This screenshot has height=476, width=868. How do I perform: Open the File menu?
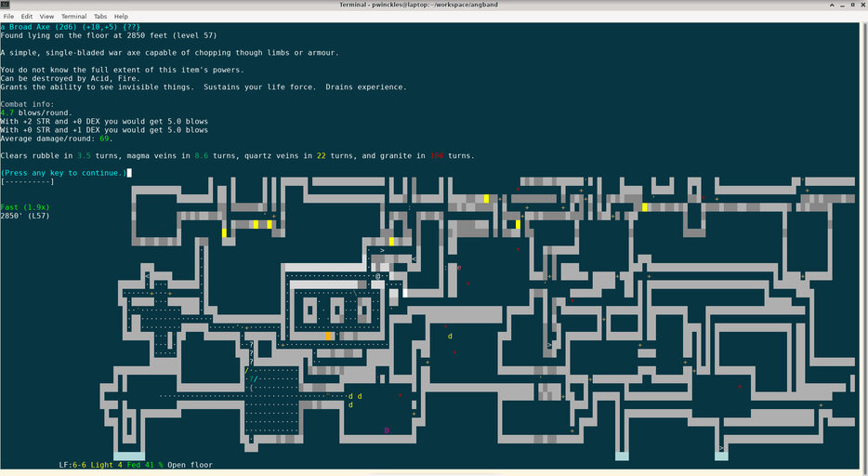(9, 16)
